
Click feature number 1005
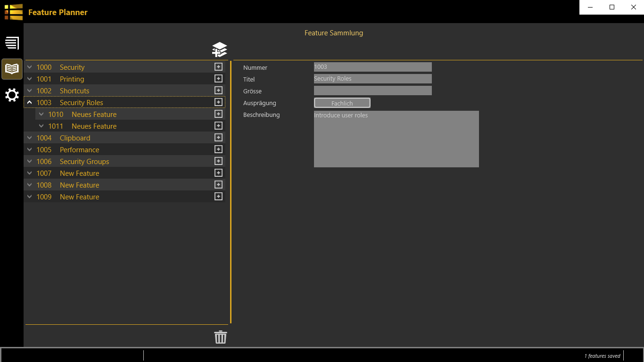click(x=44, y=150)
